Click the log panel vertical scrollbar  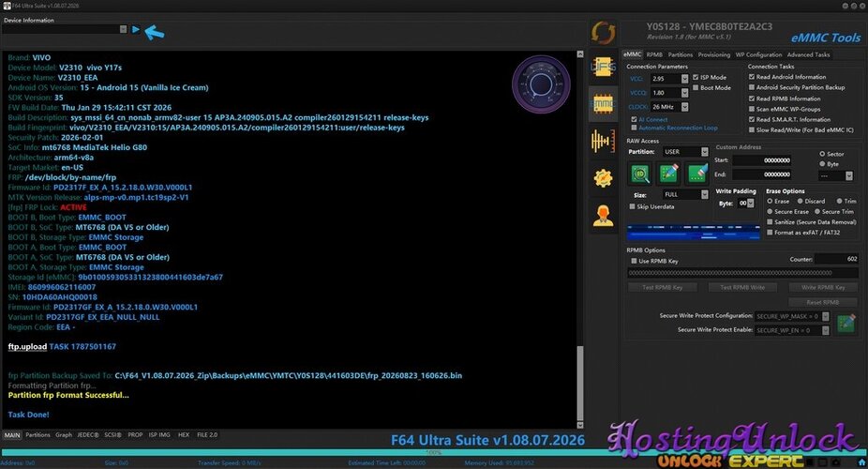(579, 384)
